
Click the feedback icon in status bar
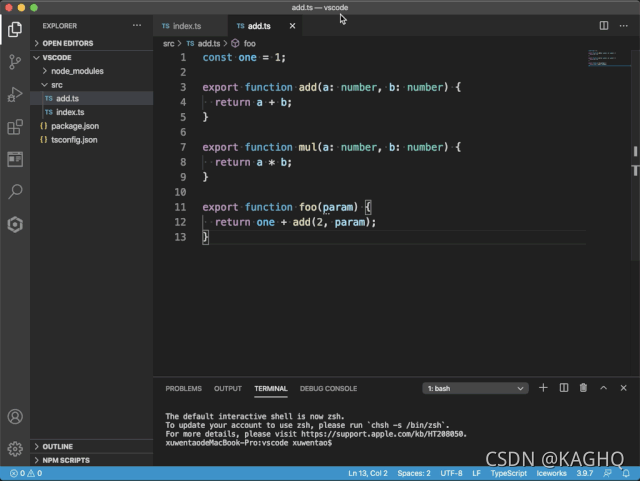[607, 473]
